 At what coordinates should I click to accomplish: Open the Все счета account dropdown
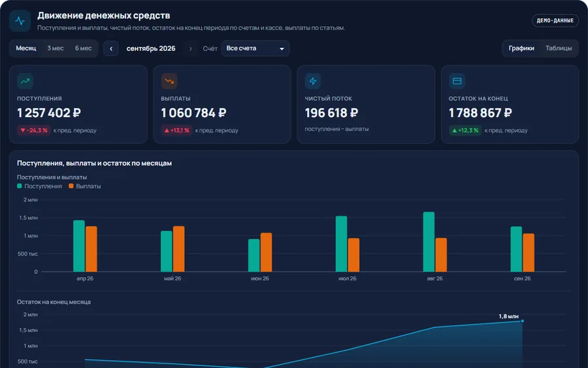pyautogui.click(x=255, y=48)
